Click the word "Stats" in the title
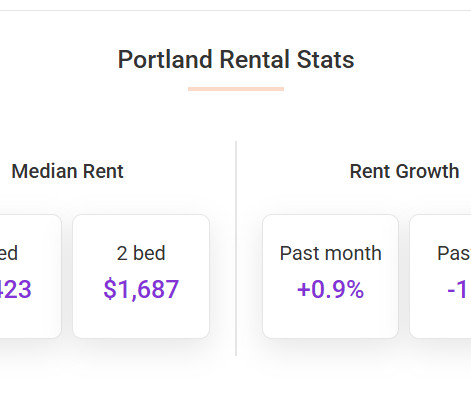The width and height of the screenshot is (471, 393). [325, 60]
